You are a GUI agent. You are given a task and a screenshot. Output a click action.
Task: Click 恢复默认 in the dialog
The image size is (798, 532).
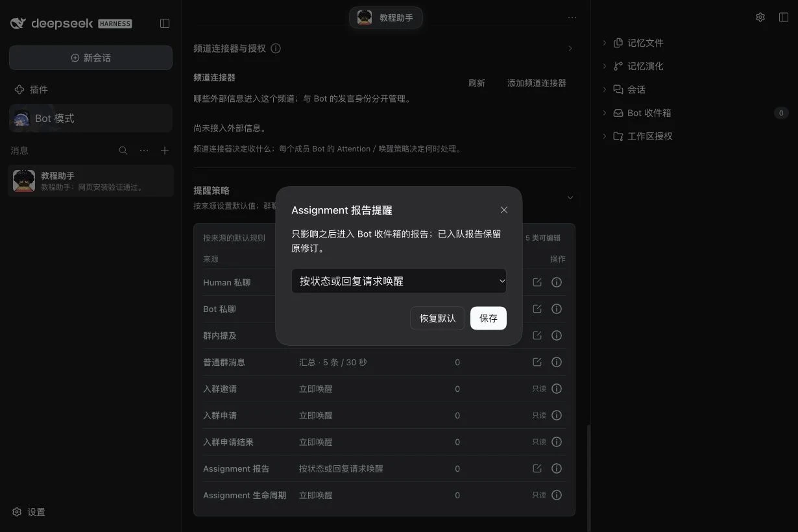click(438, 318)
